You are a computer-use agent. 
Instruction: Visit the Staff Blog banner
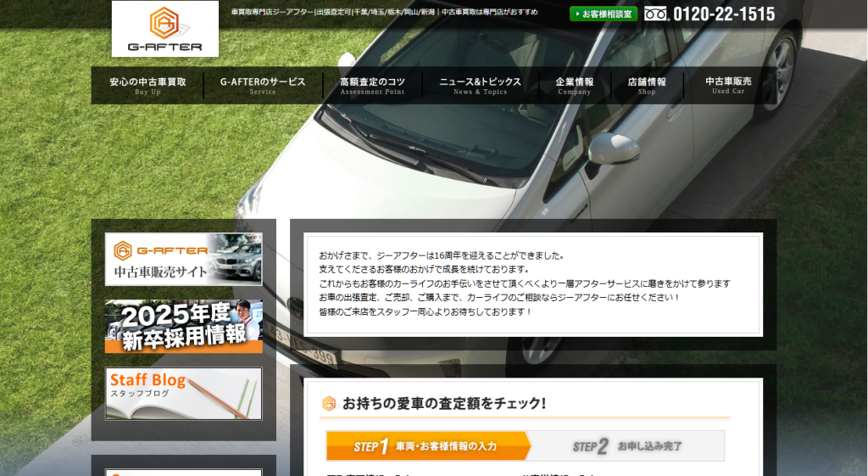(x=184, y=393)
